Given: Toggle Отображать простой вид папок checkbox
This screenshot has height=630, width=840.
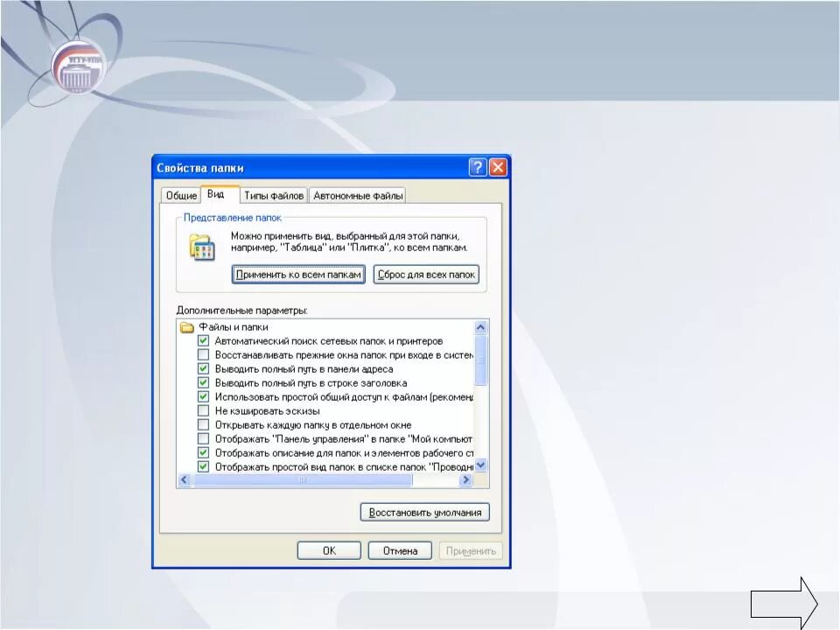Looking at the screenshot, I should [x=203, y=466].
